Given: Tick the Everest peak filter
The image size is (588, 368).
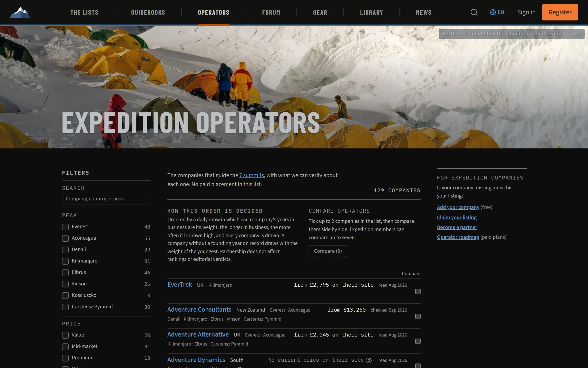Looking at the screenshot, I should coord(65,227).
